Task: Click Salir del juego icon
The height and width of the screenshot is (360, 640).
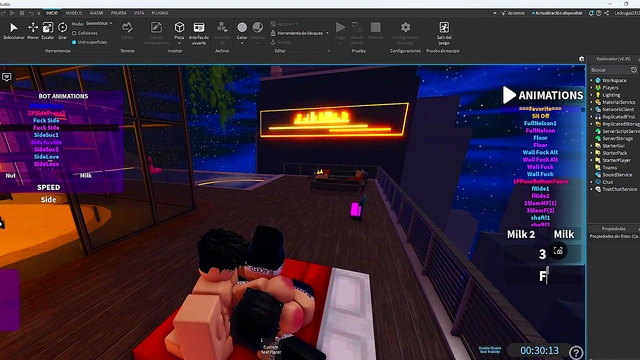Action: click(444, 27)
